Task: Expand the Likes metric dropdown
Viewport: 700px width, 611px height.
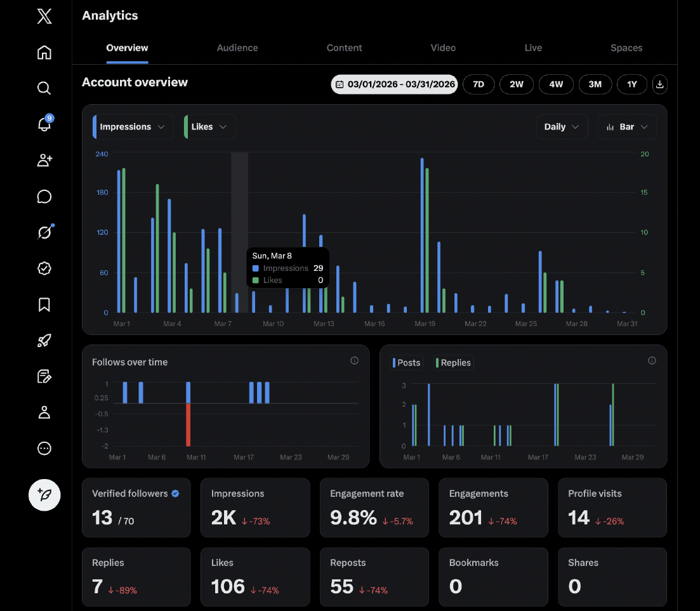Action: pyautogui.click(x=209, y=127)
